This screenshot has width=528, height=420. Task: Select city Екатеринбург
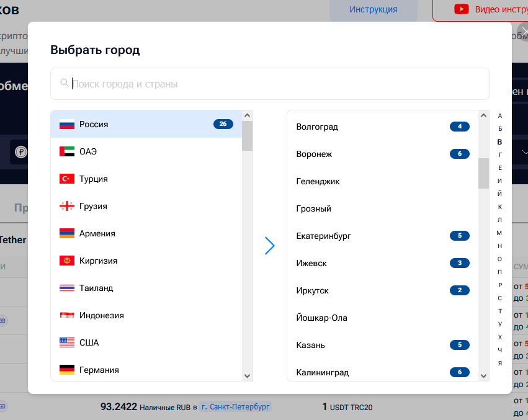(383, 236)
